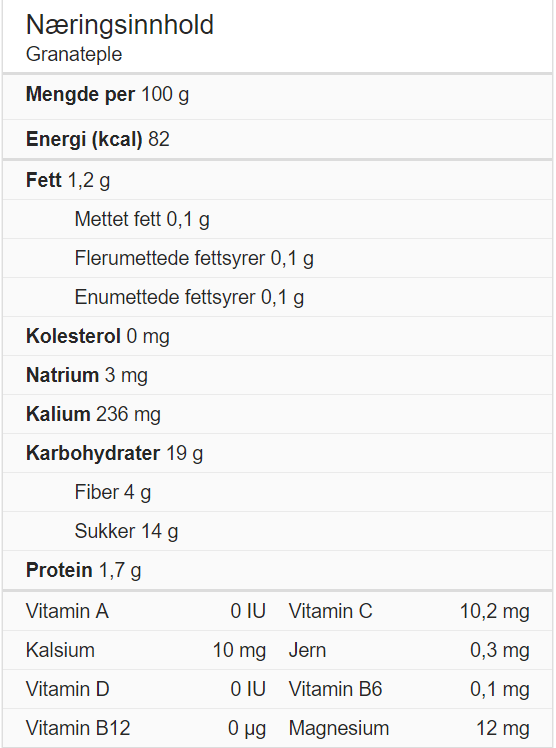Select the Natrium 3 mg row
The height and width of the screenshot is (748, 556).
(x=278, y=375)
